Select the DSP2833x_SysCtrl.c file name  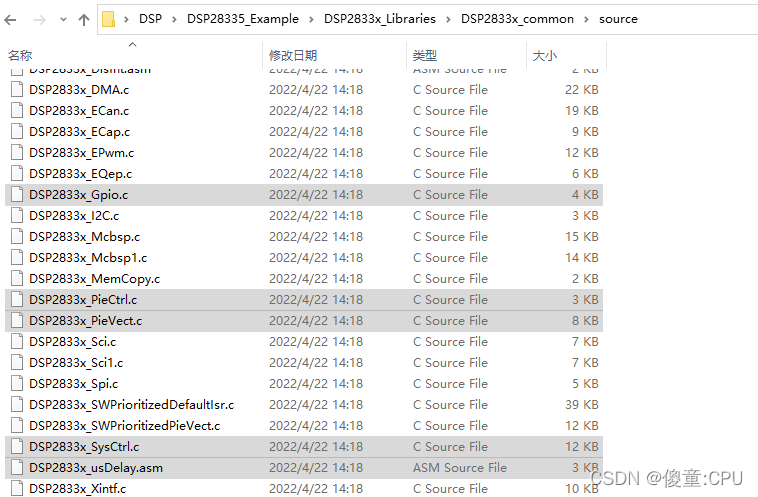click(x=84, y=447)
